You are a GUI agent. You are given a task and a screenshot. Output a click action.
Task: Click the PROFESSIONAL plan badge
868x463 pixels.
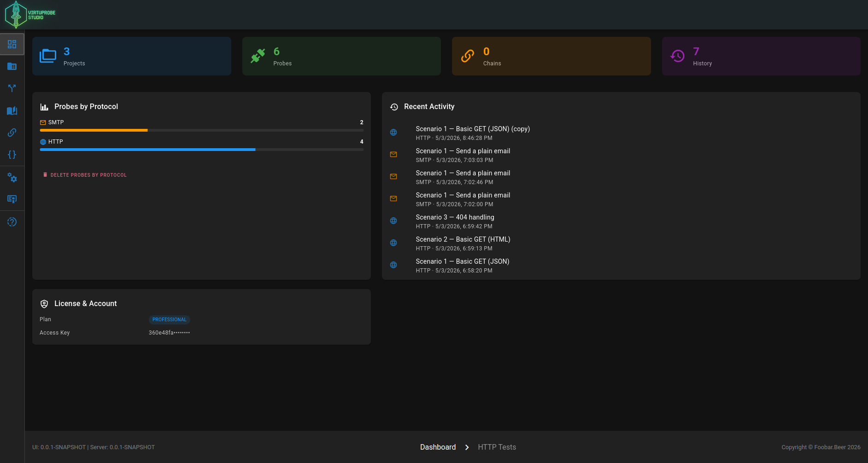[170, 319]
